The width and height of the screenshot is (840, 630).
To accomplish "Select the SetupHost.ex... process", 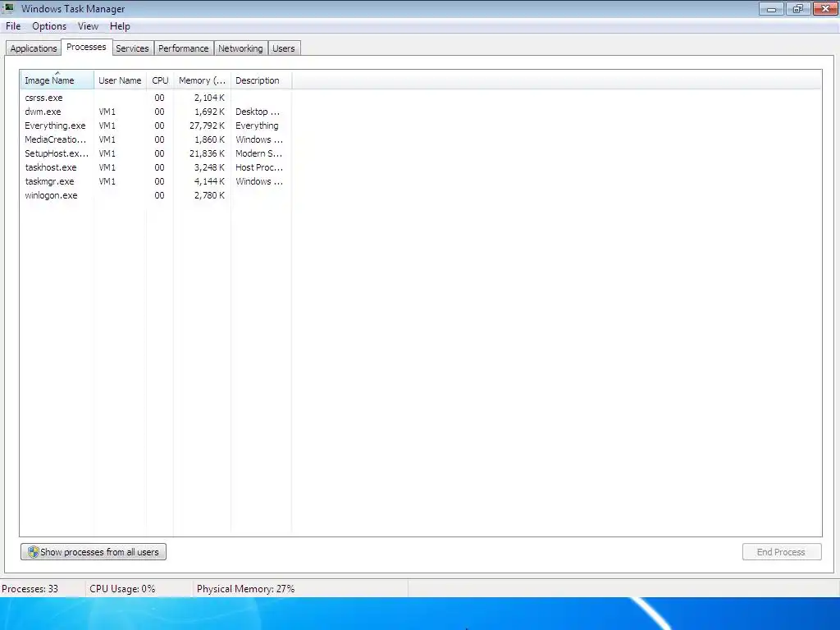I will tap(155, 153).
